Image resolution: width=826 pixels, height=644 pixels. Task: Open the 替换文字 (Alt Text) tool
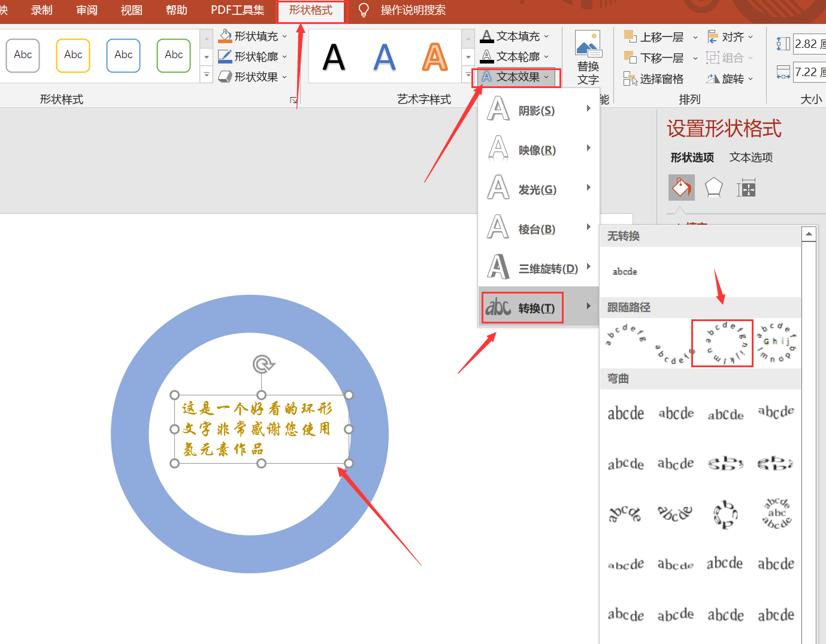coord(588,57)
